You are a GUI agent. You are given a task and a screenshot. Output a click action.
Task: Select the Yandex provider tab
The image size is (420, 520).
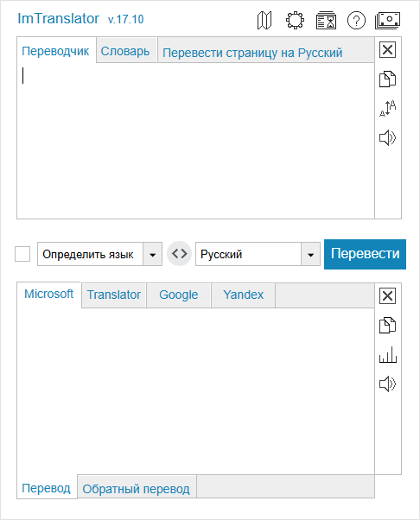pyautogui.click(x=243, y=295)
